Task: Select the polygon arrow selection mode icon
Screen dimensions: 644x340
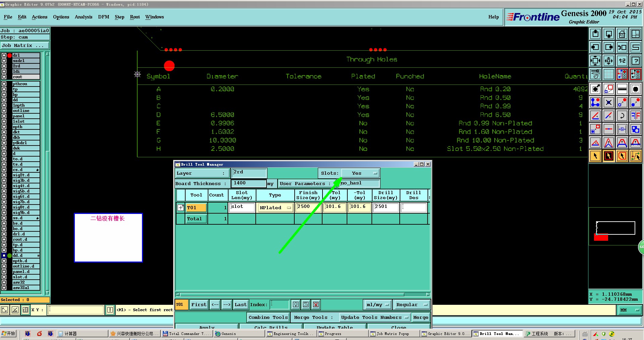Action: point(622,156)
